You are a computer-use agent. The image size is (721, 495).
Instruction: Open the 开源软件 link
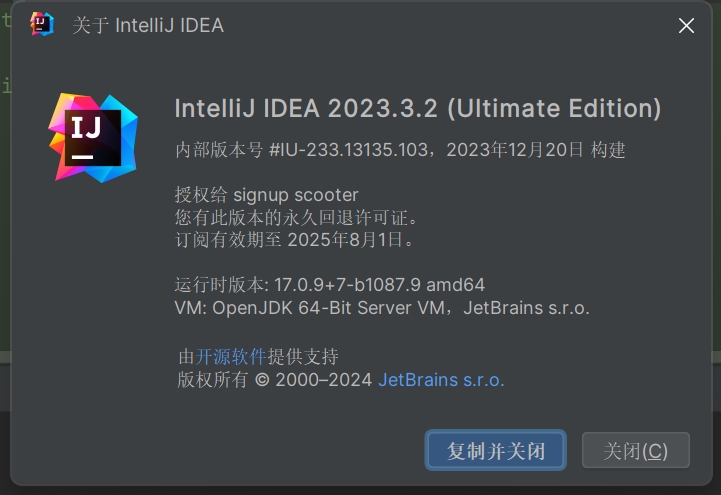pyautogui.click(x=230, y=356)
